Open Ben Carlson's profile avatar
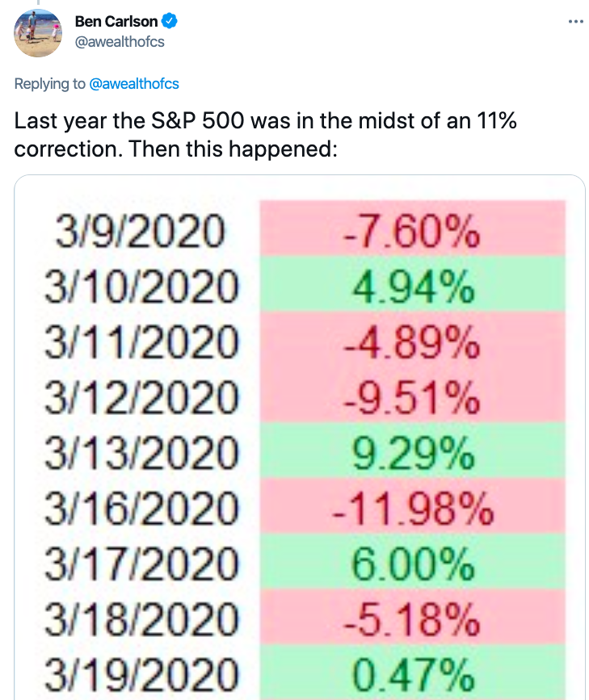The height and width of the screenshot is (700, 589). click(38, 31)
